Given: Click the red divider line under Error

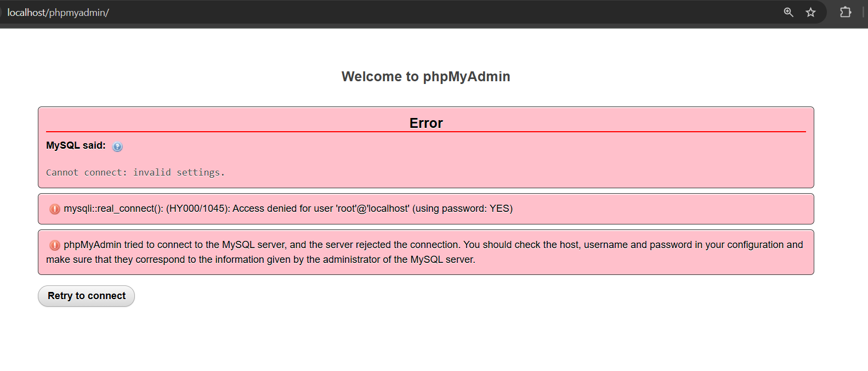Looking at the screenshot, I should [426, 132].
